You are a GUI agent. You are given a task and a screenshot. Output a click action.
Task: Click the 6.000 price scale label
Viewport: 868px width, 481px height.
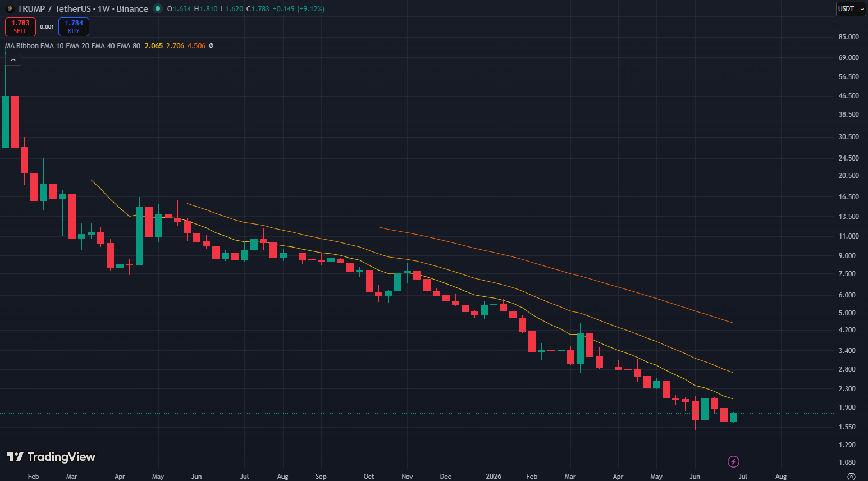[x=847, y=295]
